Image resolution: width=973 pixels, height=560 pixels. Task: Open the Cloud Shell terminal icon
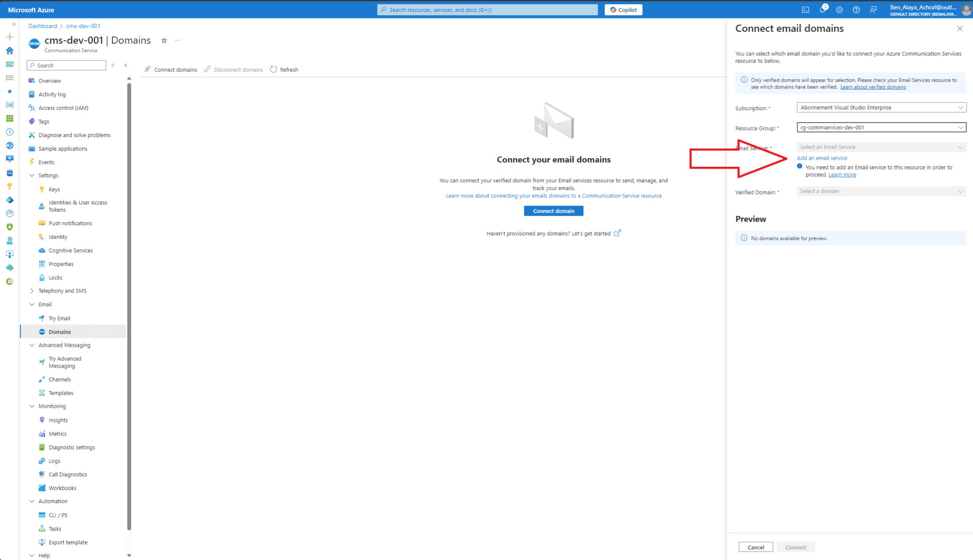tap(805, 9)
